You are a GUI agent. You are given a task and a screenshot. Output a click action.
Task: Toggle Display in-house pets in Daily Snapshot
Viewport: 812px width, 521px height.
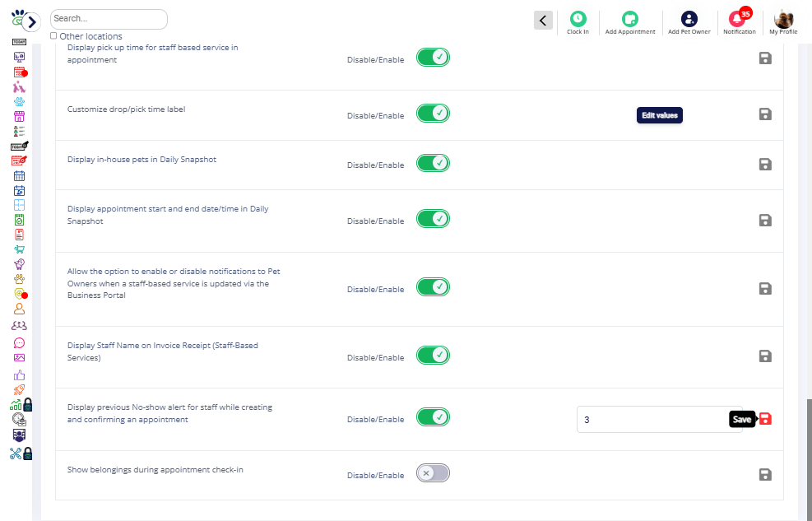click(x=433, y=163)
